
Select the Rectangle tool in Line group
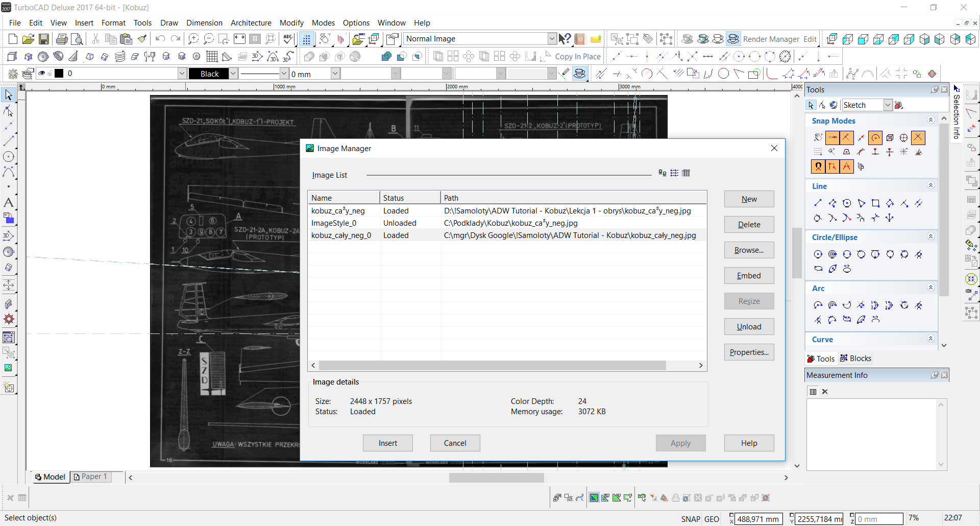[x=875, y=203]
